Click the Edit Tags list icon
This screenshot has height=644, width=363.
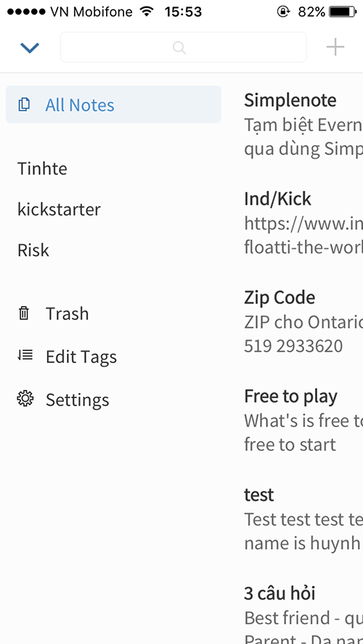[x=25, y=355]
